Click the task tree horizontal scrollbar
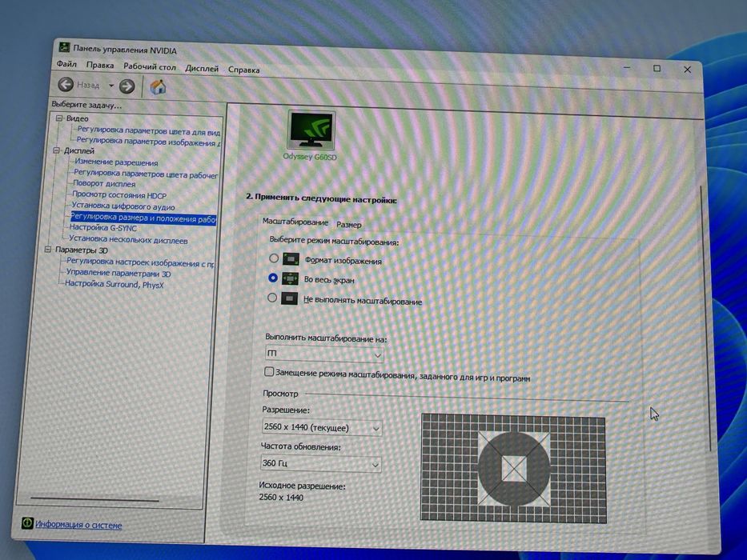The width and height of the screenshot is (747, 560). tap(94, 499)
